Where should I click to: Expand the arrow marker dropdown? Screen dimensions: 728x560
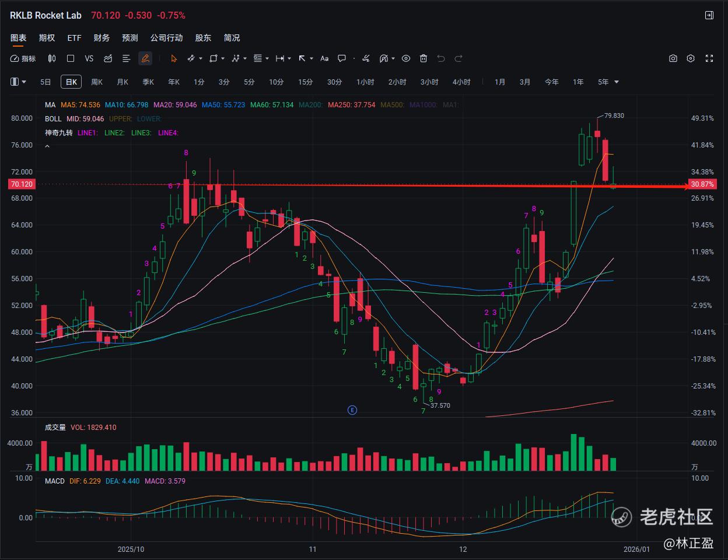click(x=312, y=58)
